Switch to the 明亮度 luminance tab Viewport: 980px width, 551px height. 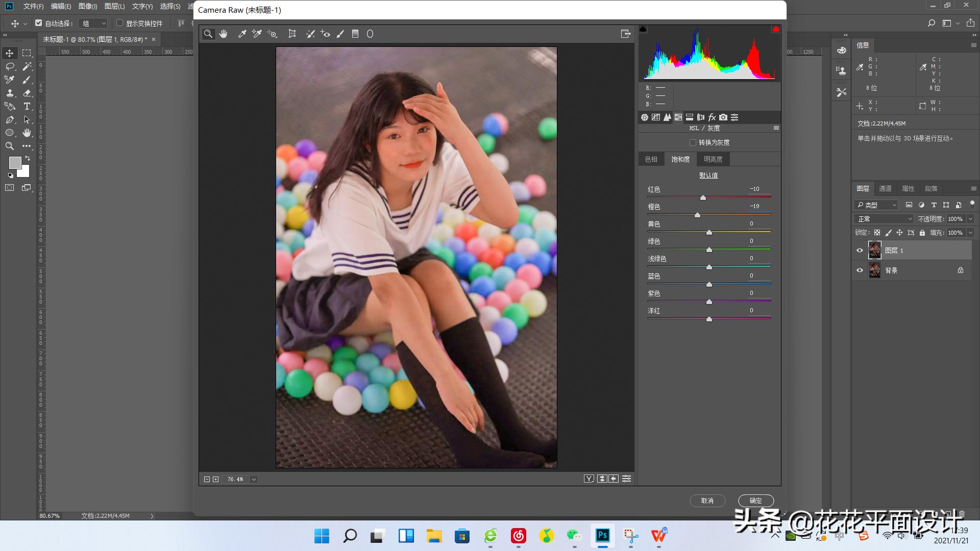coord(713,159)
